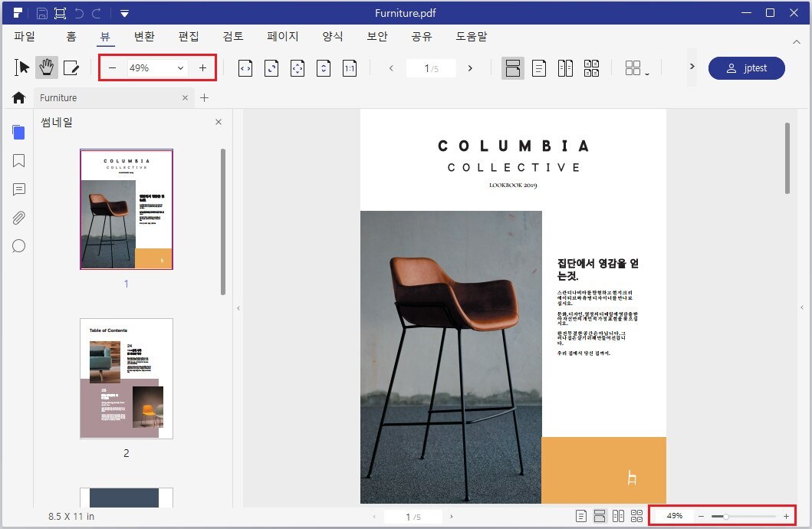812x529 pixels.
Task: Redo the last undone action
Action: pyautogui.click(x=97, y=13)
